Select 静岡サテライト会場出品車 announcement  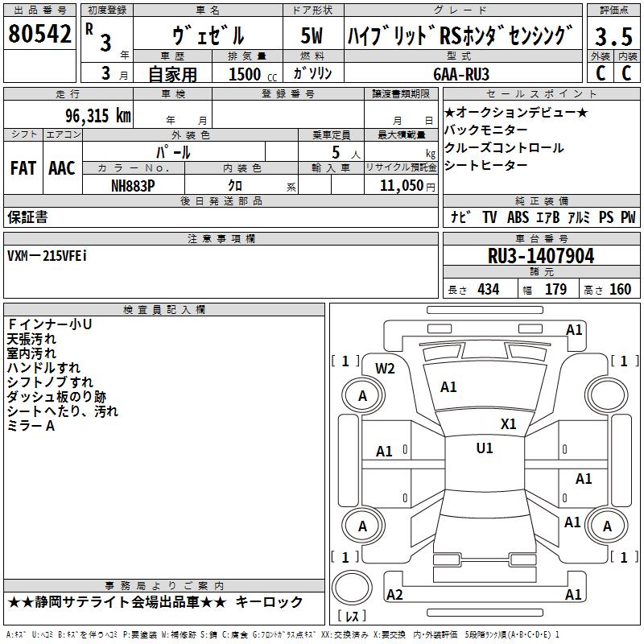117,602
